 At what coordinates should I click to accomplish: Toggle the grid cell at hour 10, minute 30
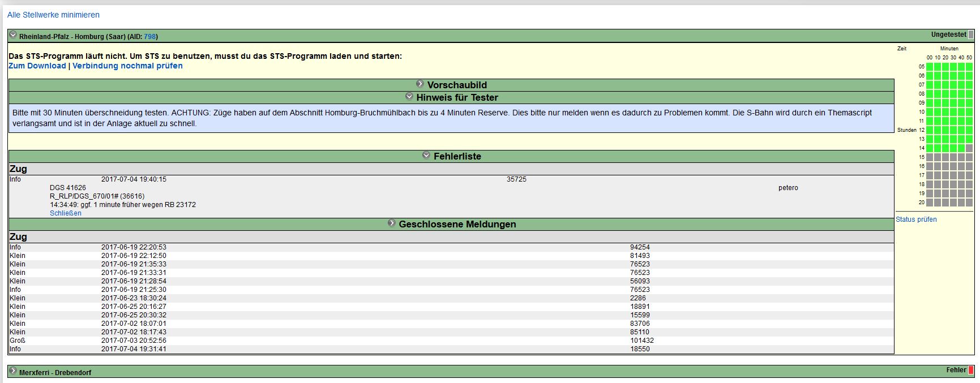tap(953, 112)
